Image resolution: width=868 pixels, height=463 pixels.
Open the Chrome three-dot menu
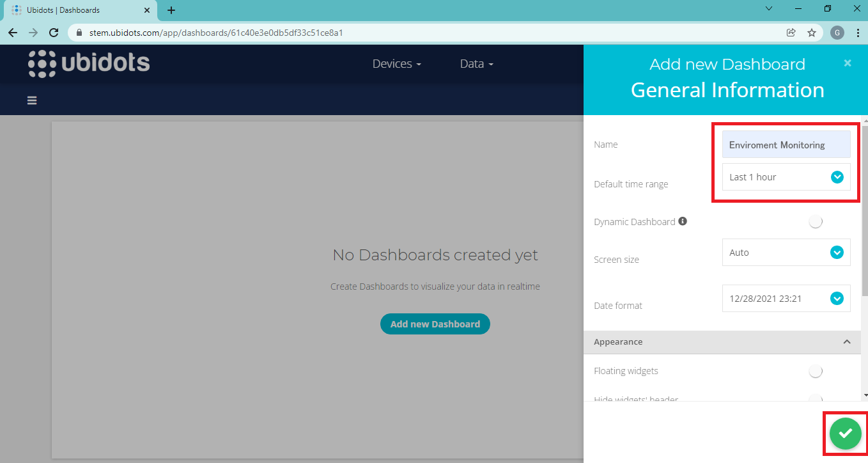[858, 33]
